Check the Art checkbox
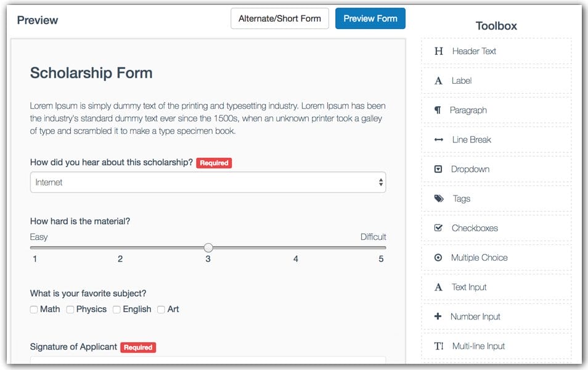The height and width of the screenshot is (370, 588). coord(160,309)
